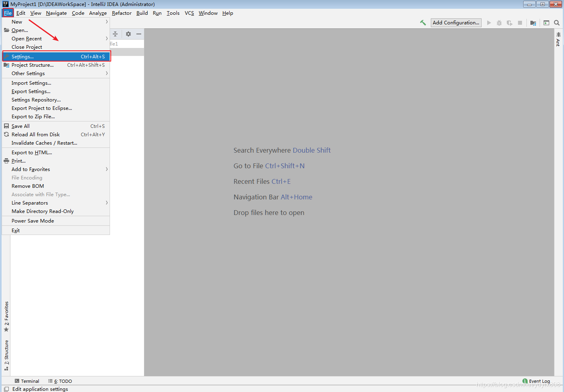Screen dimensions: 564x392
Task: Expand the Other Settings submenu arrow
Action: click(106, 73)
